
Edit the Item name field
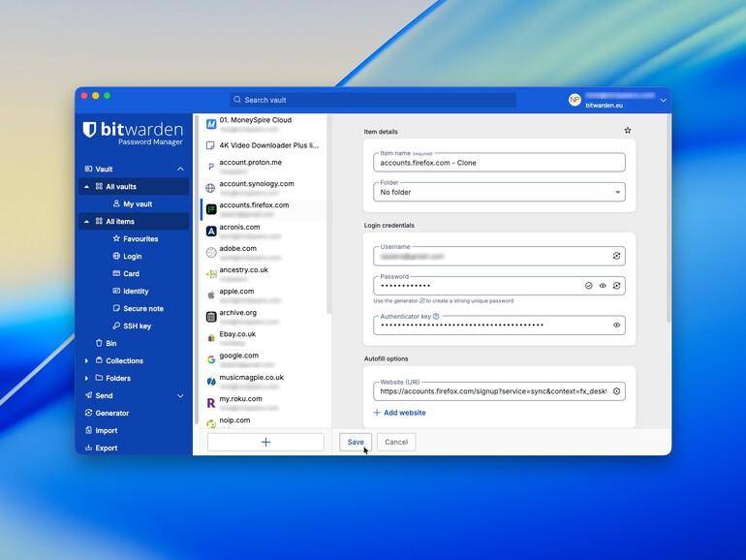click(499, 163)
